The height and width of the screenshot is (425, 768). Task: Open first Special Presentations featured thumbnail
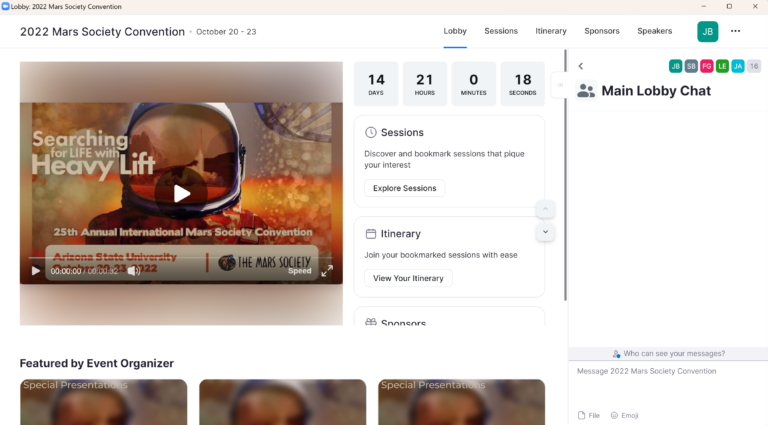(x=103, y=402)
